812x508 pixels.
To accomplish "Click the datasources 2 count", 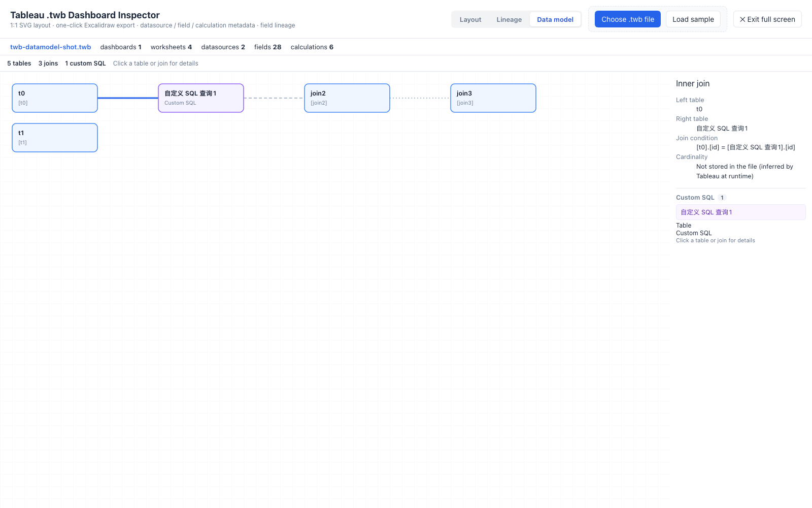I will pos(223,47).
